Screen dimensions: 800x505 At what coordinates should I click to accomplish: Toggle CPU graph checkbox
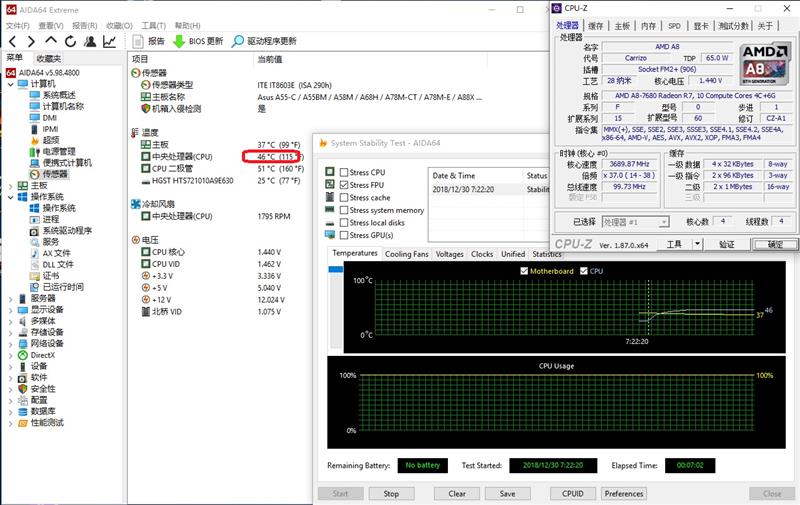(x=584, y=271)
